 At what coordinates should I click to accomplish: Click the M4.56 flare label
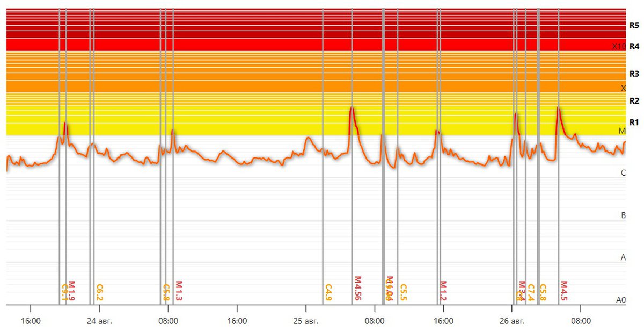(x=358, y=289)
